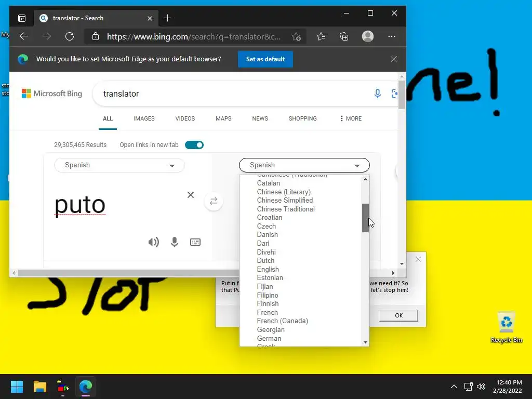Open the source language Spanish dropdown
Viewport: 532px width, 399px height.
119,165
